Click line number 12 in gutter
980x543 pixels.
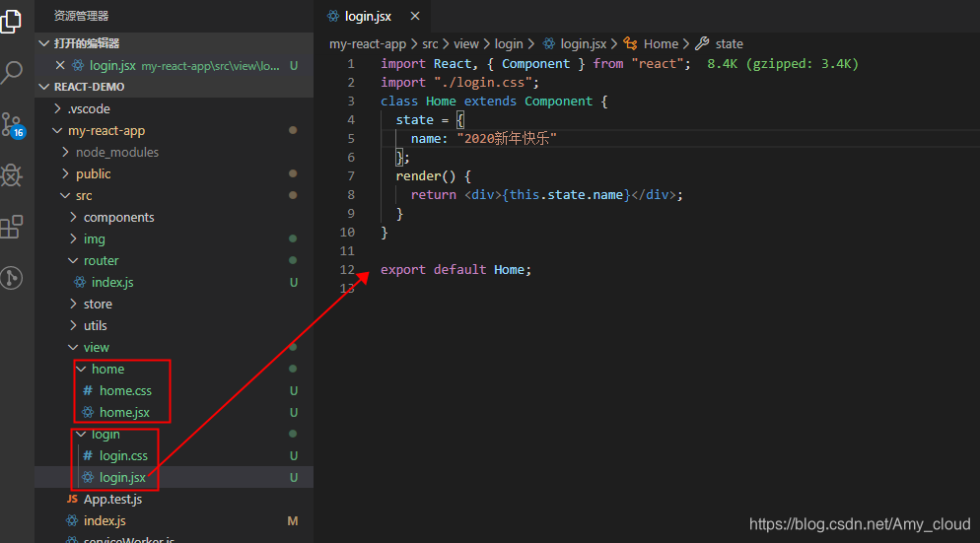(347, 269)
